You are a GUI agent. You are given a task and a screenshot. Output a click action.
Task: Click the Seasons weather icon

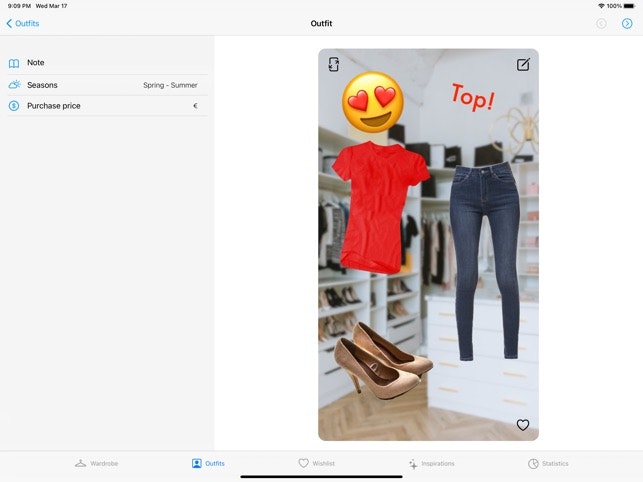click(14, 85)
